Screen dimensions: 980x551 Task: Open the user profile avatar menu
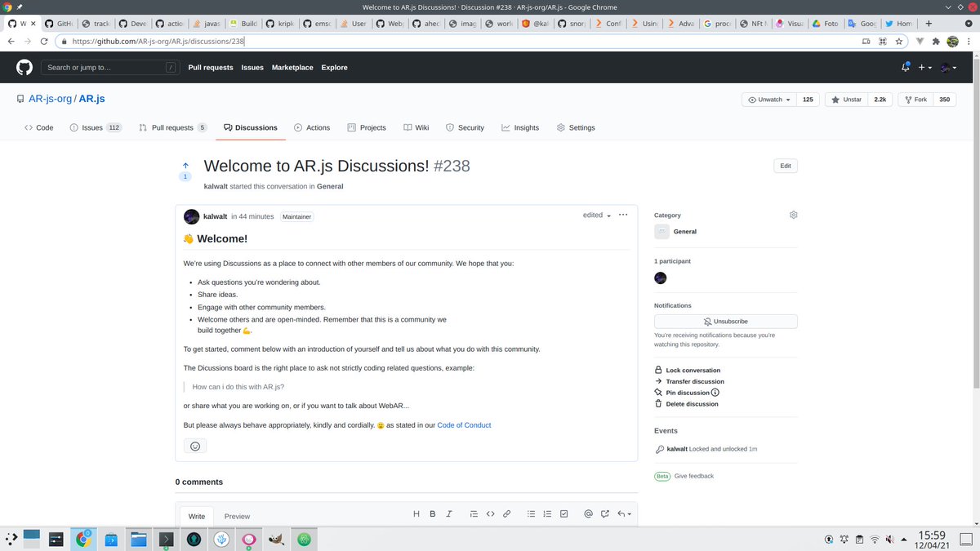click(x=949, y=68)
